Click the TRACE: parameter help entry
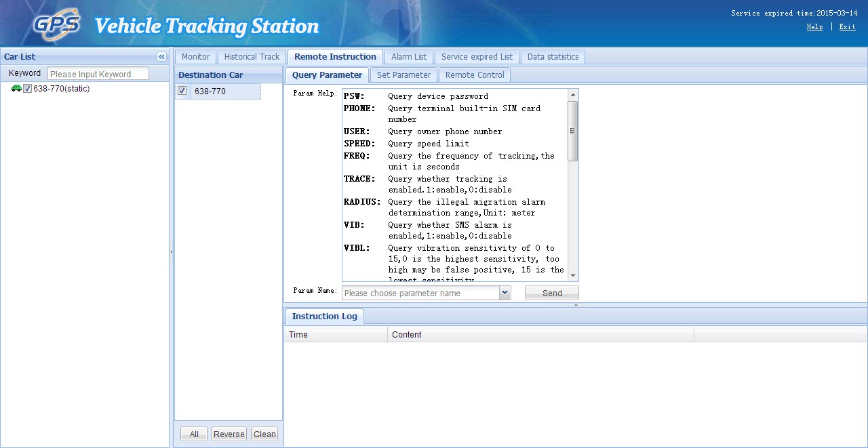 359,179
